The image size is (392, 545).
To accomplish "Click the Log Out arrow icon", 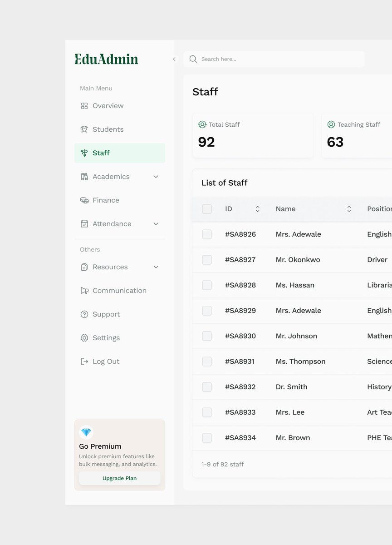I will pos(84,362).
